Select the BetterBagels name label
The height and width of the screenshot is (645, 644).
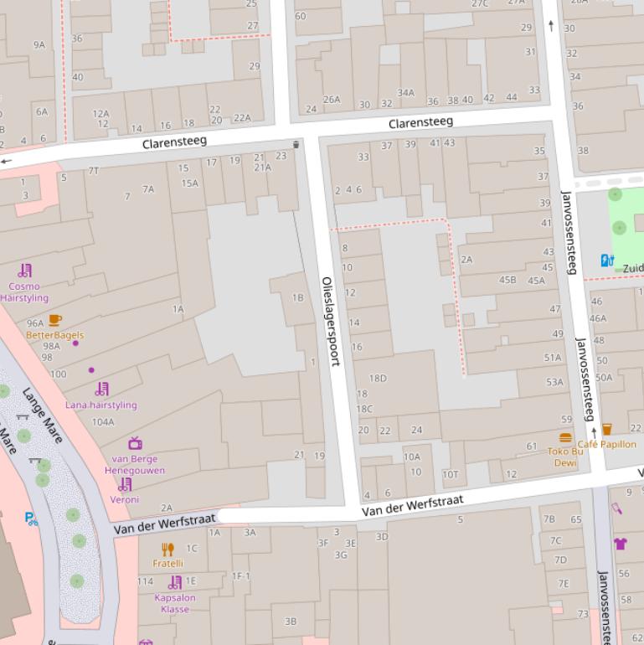pyautogui.click(x=54, y=335)
